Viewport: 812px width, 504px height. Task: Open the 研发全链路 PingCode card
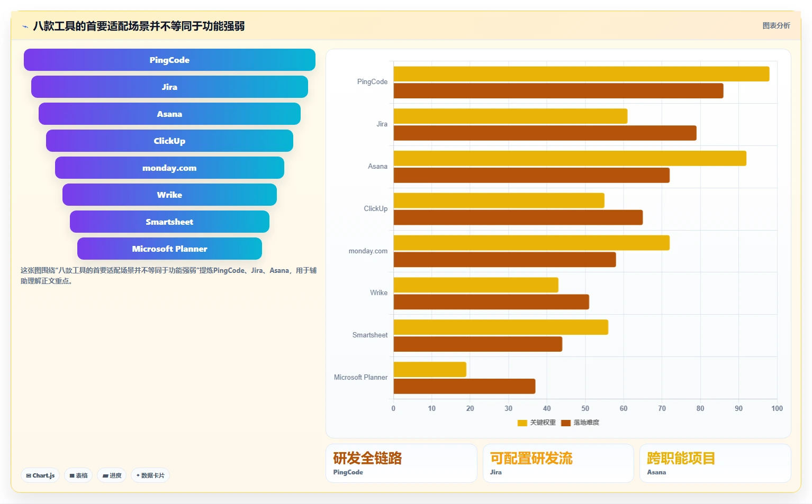coord(401,463)
